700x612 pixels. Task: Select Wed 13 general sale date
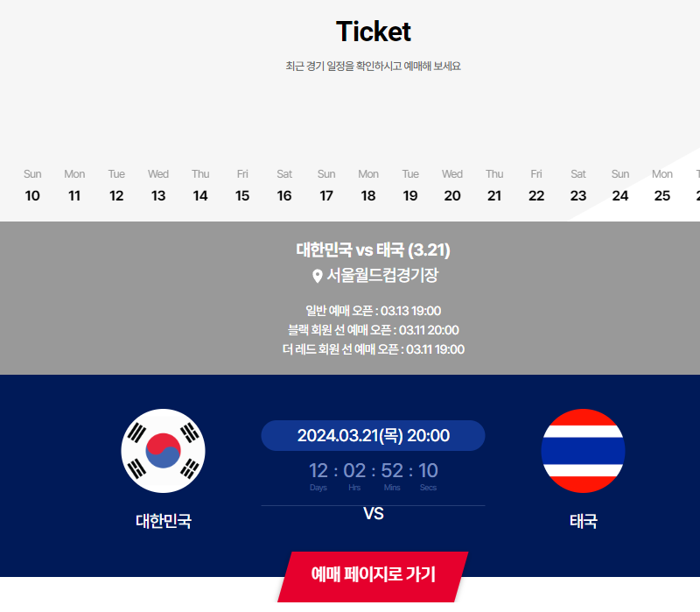[157, 186]
